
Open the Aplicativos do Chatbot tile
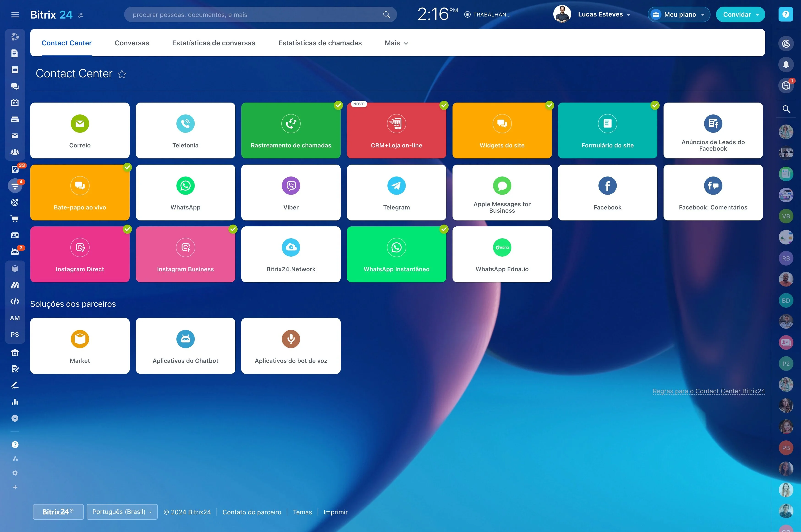click(185, 346)
